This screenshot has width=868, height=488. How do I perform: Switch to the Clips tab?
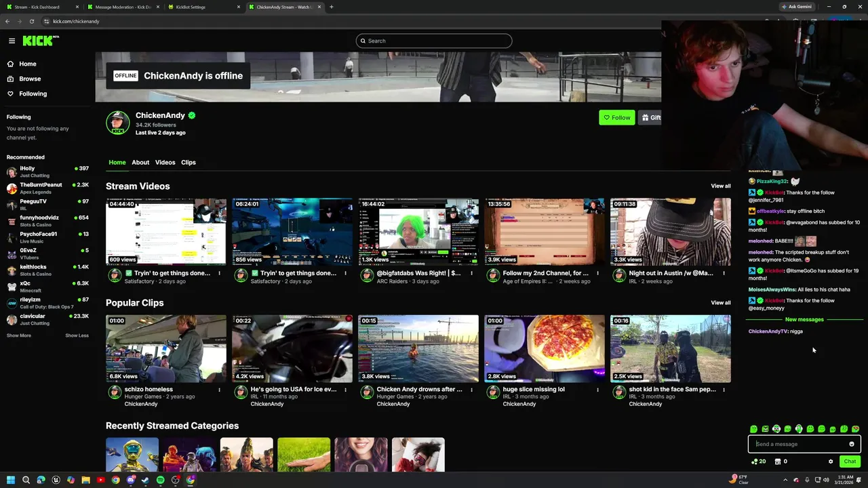pos(189,162)
